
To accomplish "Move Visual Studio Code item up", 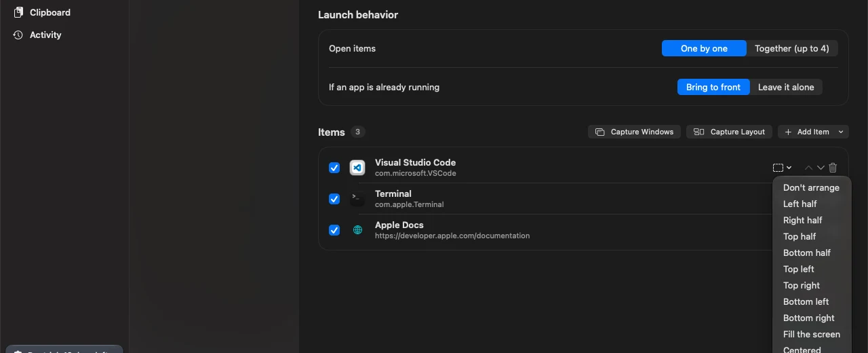I will (x=808, y=168).
